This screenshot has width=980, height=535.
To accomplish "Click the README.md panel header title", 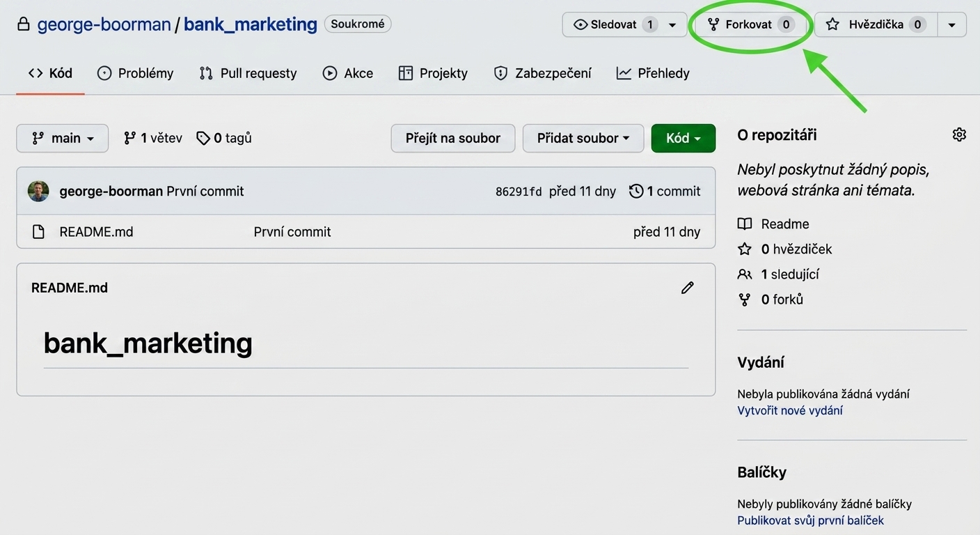I will point(70,288).
